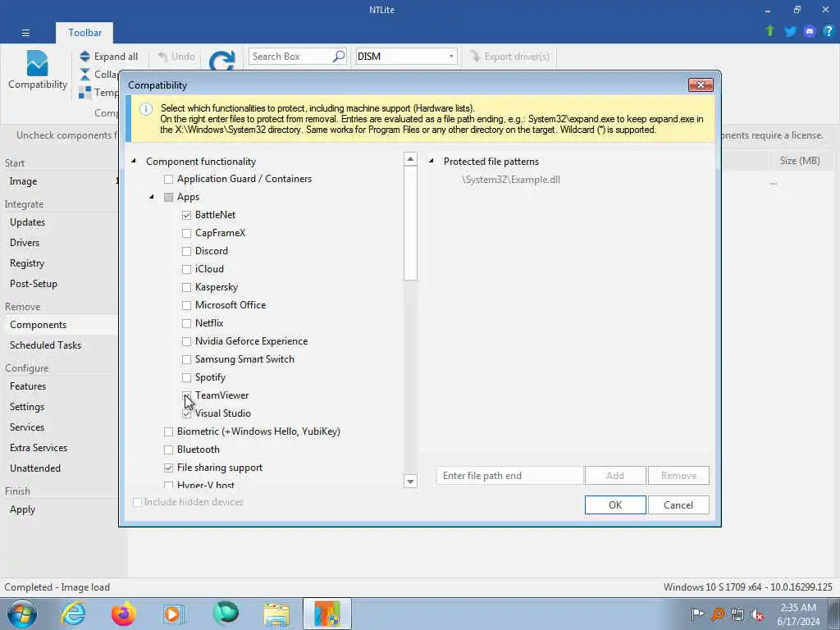Open the Registry page in sidebar
Image resolution: width=840 pixels, height=630 pixels.
click(x=27, y=263)
